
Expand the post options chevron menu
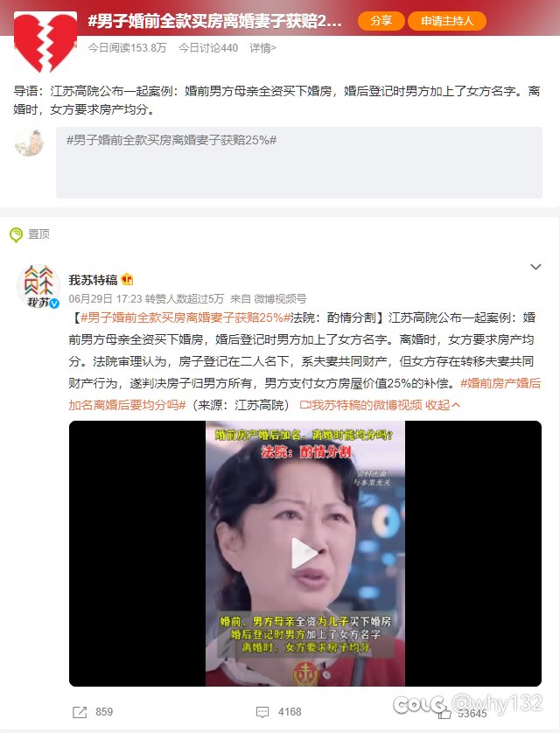(x=535, y=267)
